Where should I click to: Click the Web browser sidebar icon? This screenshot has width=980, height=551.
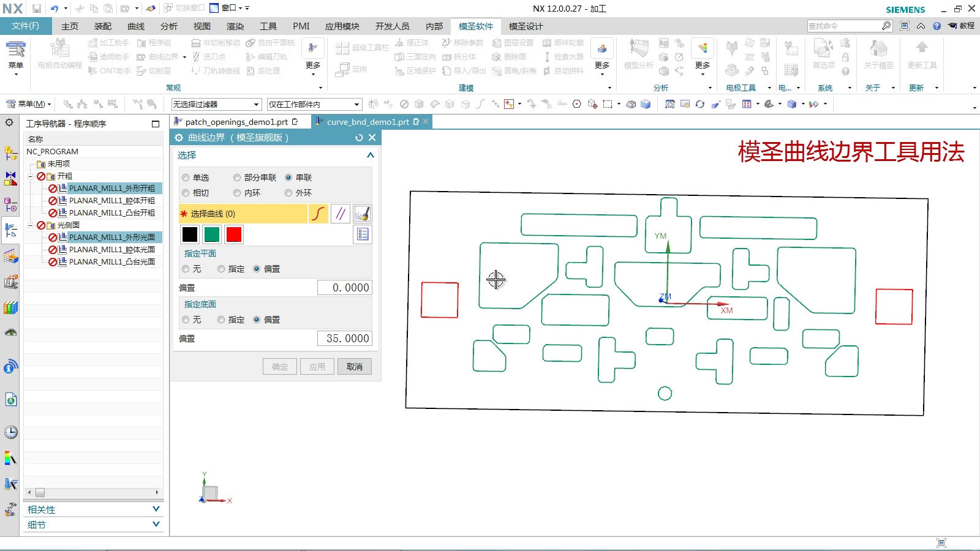click(x=10, y=400)
